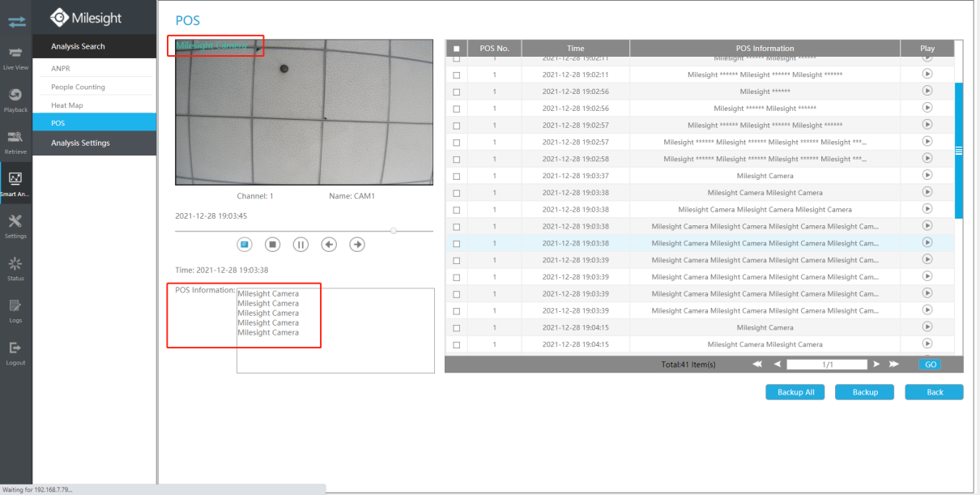
Task: Collapse the sidebar with the double-arrow icon
Action: pos(16,22)
